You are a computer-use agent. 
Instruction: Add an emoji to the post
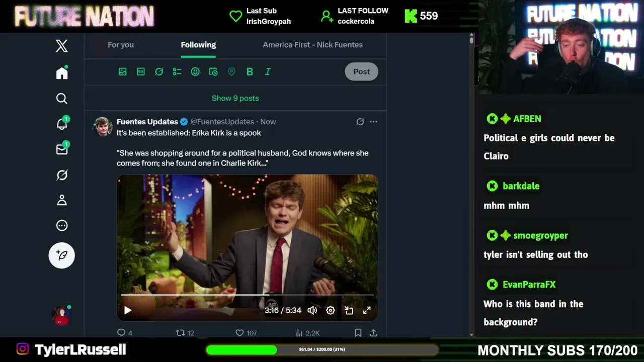[x=195, y=72]
